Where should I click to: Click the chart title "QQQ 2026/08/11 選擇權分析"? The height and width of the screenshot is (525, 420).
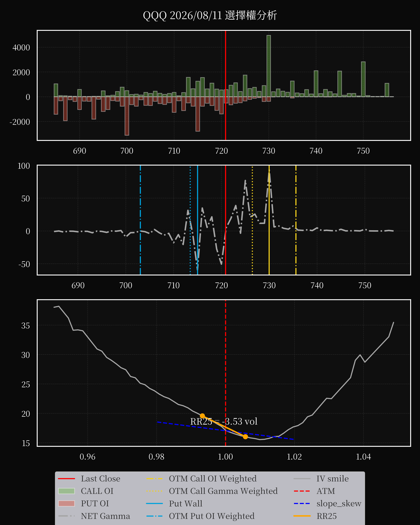[x=210, y=16]
